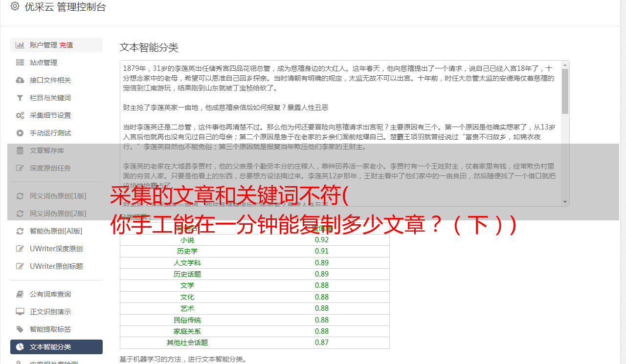The width and height of the screenshot is (626, 364).
Task: Click the edit icon for 深度原创任务
Action: pyautogui.click(x=20, y=168)
